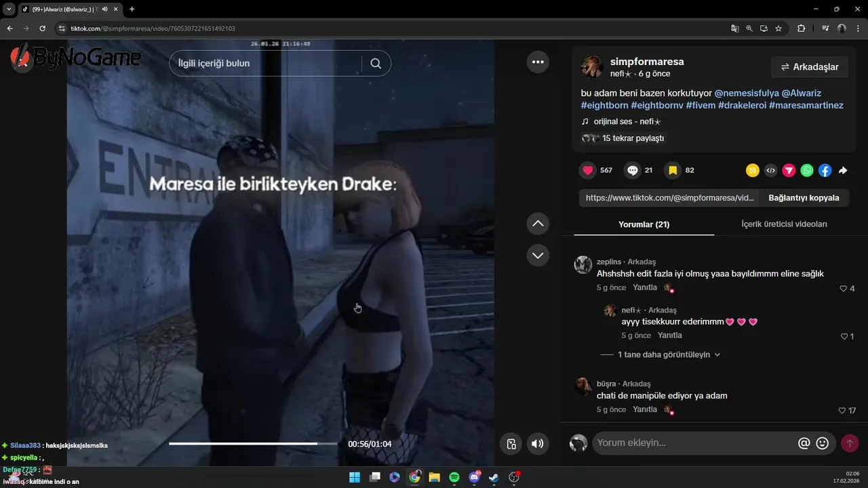Screen dimensions: 868x488
Task: Open the zoom magnifier icon in address bar
Action: (x=749, y=28)
